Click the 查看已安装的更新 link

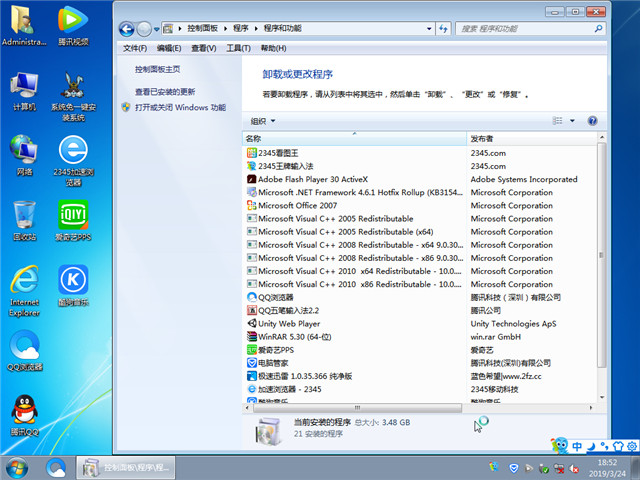[x=165, y=91]
